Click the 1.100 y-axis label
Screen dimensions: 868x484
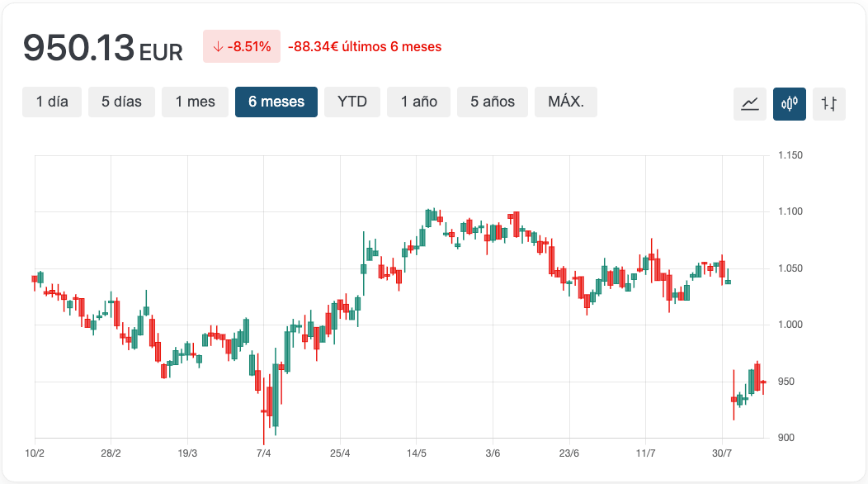point(790,211)
